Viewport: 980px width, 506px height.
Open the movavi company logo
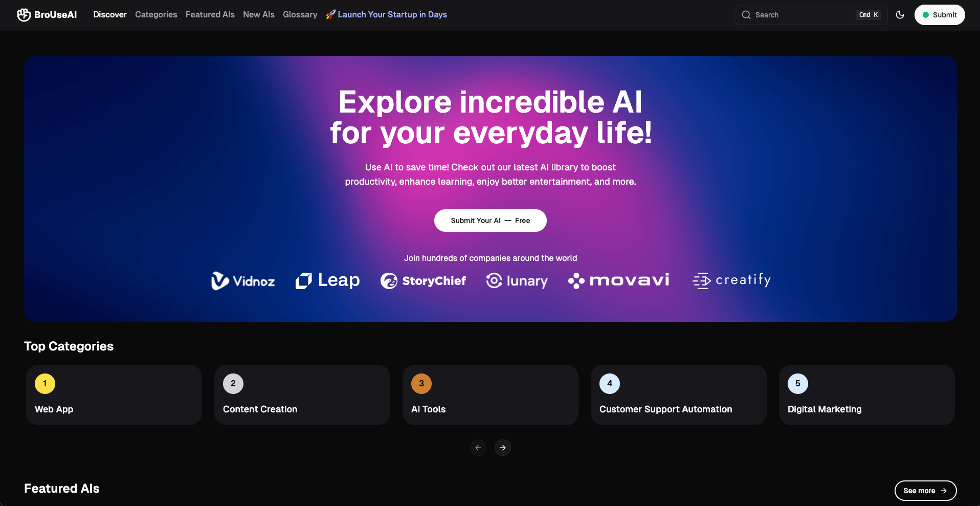(619, 280)
